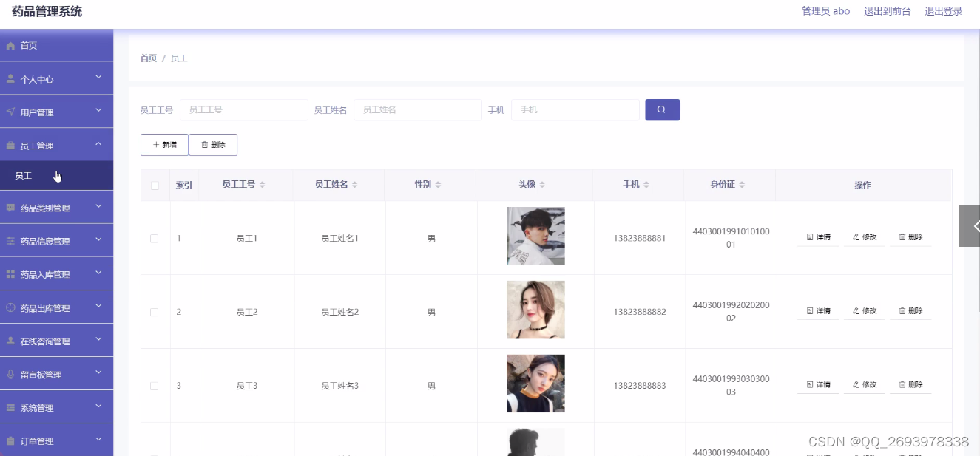Click the grid icon beside 药品入库管理

click(10, 274)
